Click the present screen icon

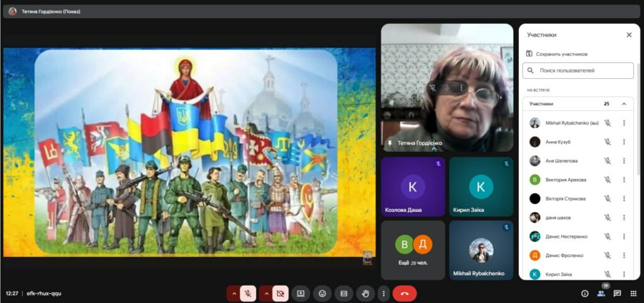(x=301, y=294)
